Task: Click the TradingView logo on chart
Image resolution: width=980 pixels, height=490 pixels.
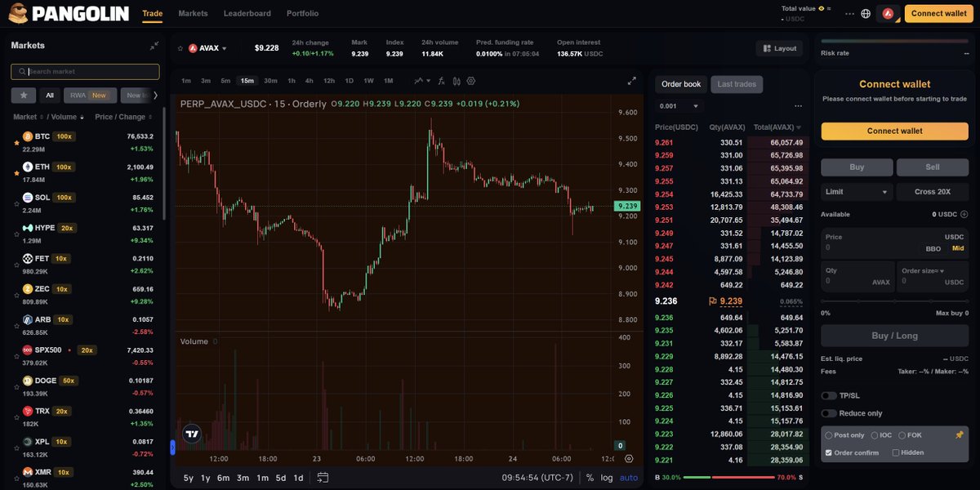Action: 192,434
